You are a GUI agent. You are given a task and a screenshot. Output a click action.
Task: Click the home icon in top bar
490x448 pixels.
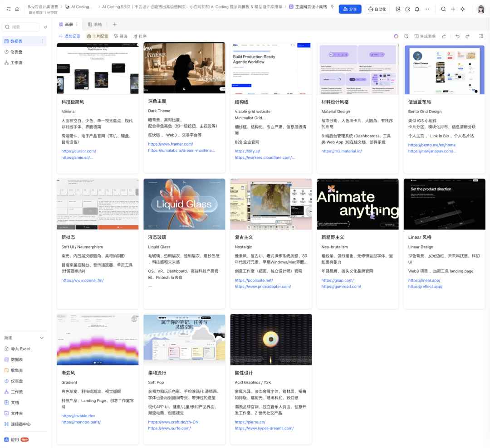point(17,9)
